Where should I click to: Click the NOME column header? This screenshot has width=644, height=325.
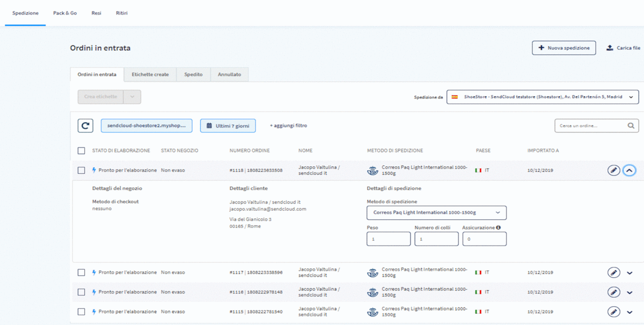point(305,151)
